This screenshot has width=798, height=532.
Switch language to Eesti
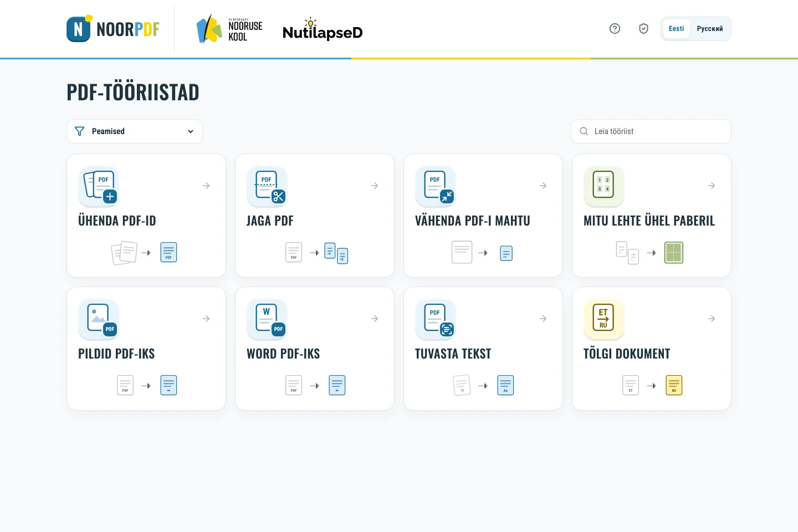676,29
